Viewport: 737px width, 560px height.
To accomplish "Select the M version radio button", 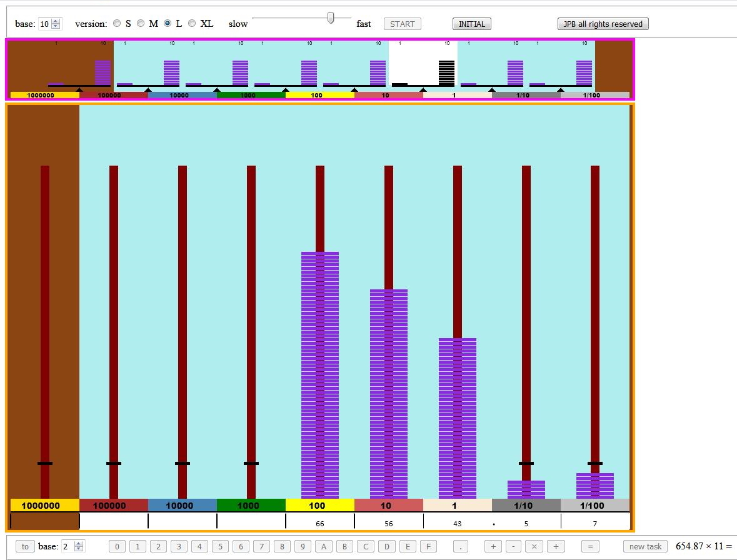I will click(x=141, y=24).
